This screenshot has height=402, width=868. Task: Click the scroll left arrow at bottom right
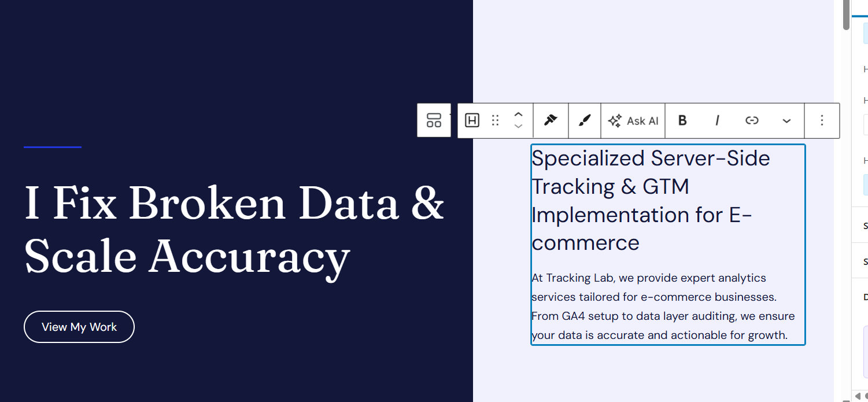pos(858,396)
